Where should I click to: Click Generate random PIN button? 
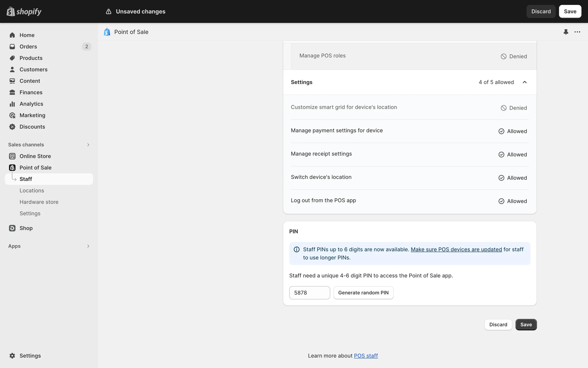[363, 293]
